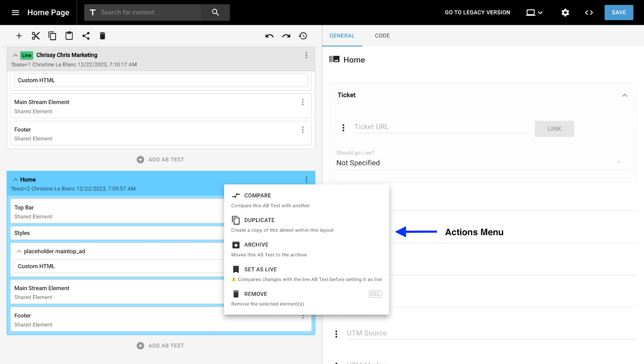Select DUPLICATE in the actions menu
The height and width of the screenshot is (364, 644).
coord(259,220)
